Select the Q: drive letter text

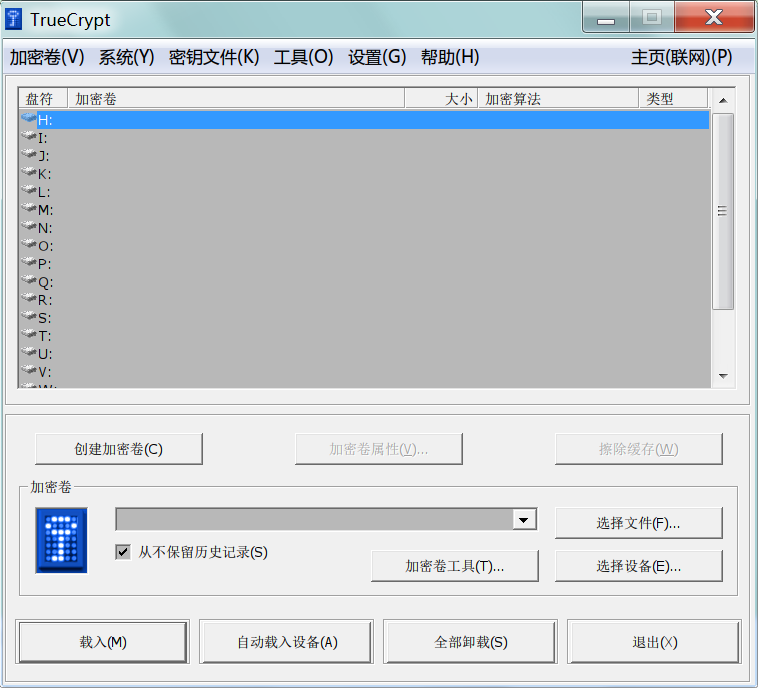pyautogui.click(x=45, y=282)
